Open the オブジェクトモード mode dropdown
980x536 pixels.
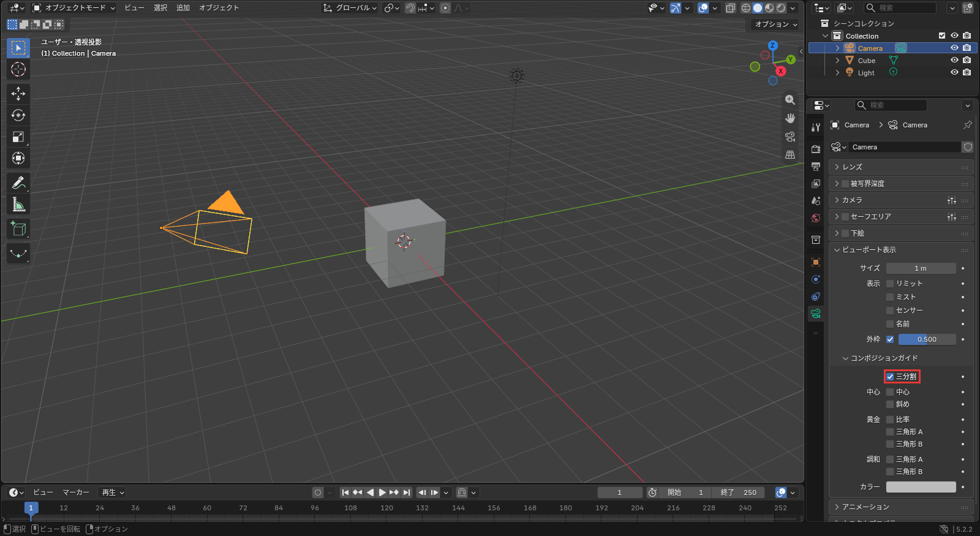point(73,8)
